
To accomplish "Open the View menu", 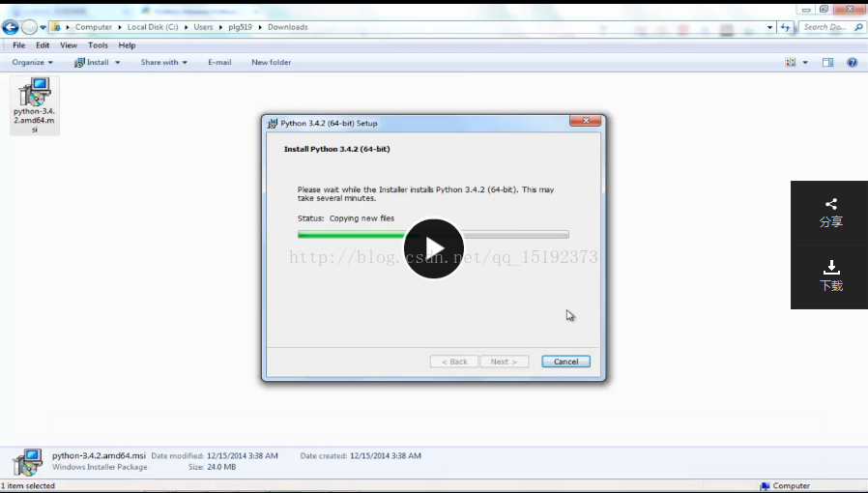I will pos(69,45).
